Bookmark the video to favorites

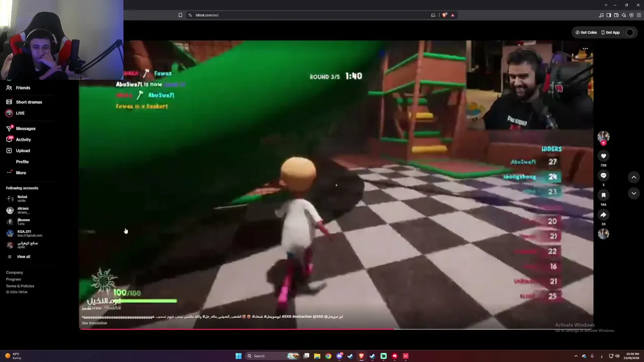(603, 195)
